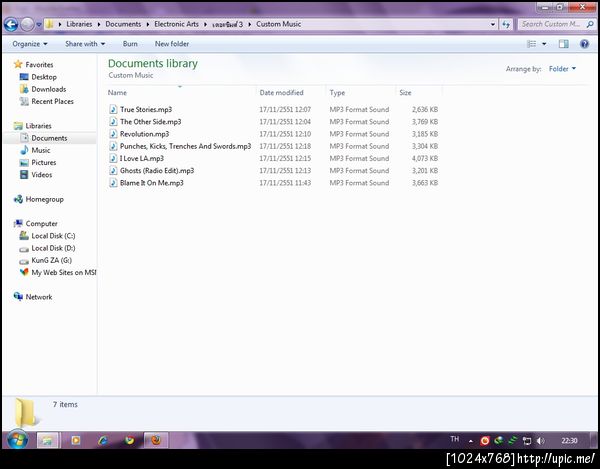Open Network in the navigation pane
This screenshot has width=600, height=469.
[39, 297]
